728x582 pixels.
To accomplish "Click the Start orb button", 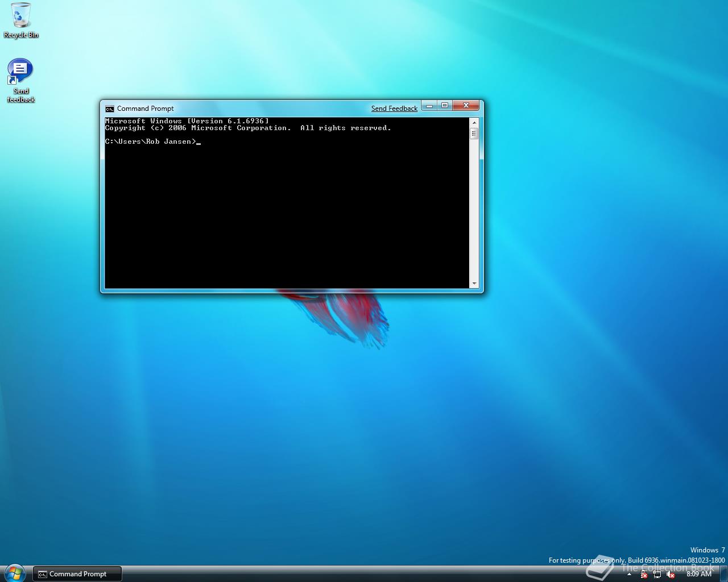I will (14, 573).
